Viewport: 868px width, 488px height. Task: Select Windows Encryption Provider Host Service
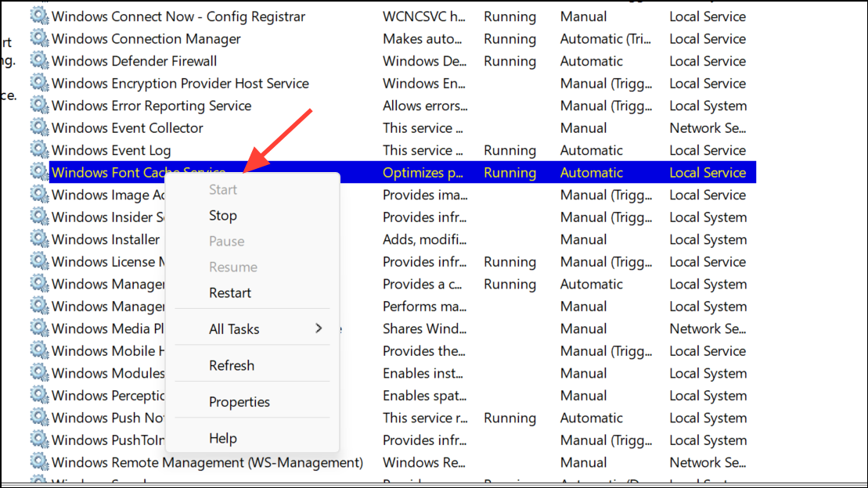pyautogui.click(x=180, y=83)
